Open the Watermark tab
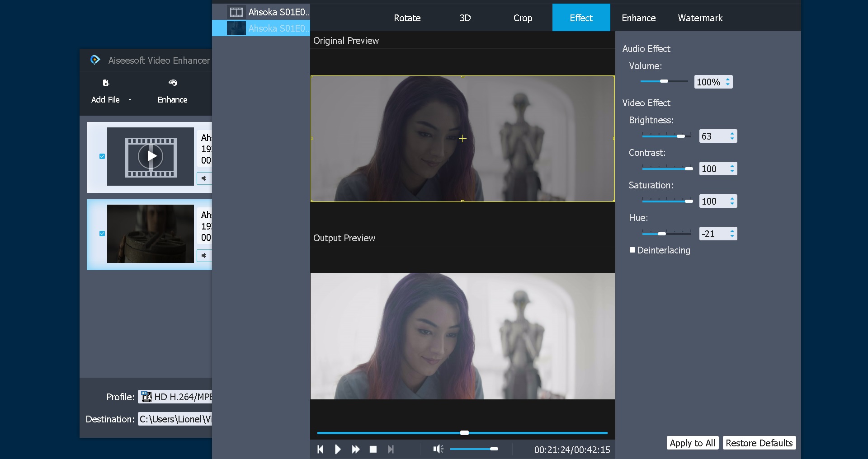The image size is (868, 459). coord(700,18)
